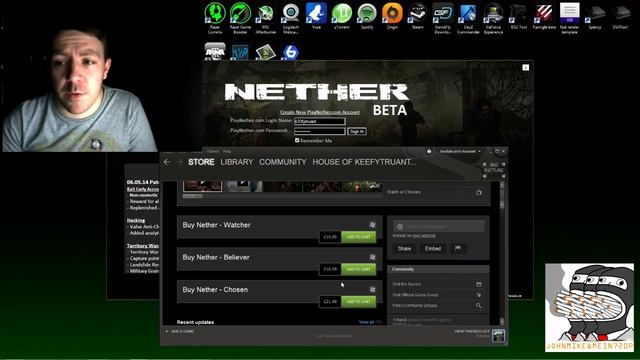This screenshot has width=640, height=360.
Task: Switch to Steam LIBRARY tab
Action: coord(237,162)
